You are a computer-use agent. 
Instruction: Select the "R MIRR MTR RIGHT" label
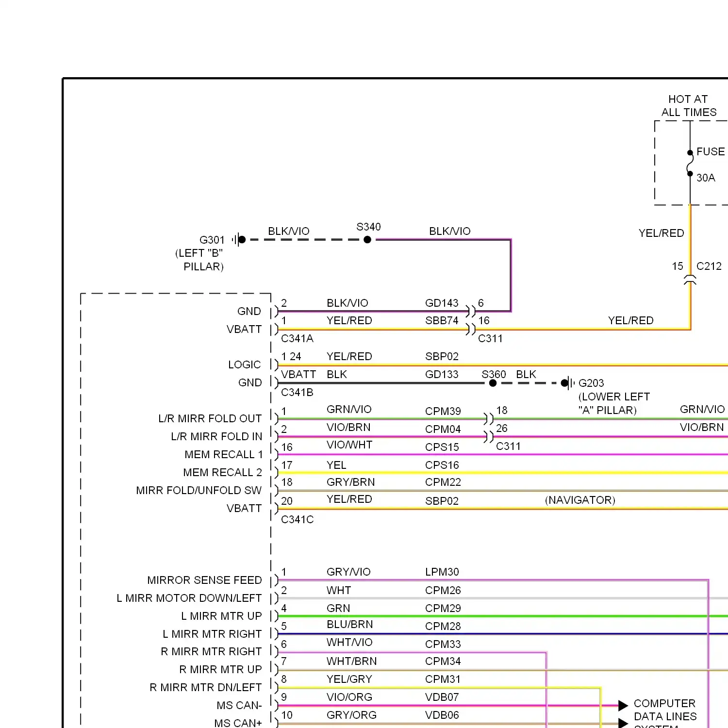211,651
